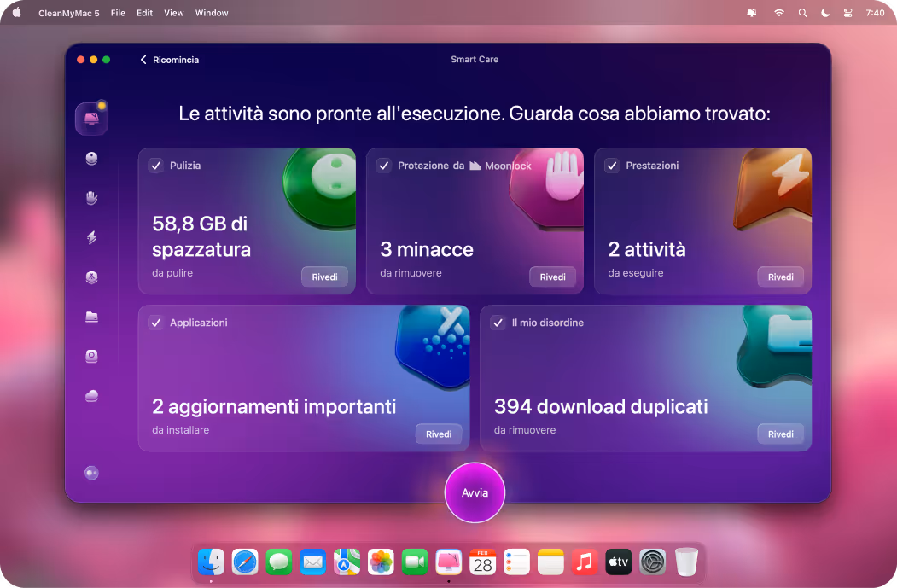Viewport: 897px width, 588px height.
Task: Click the orange Prestazioni lightning artwork
Action: [773, 189]
